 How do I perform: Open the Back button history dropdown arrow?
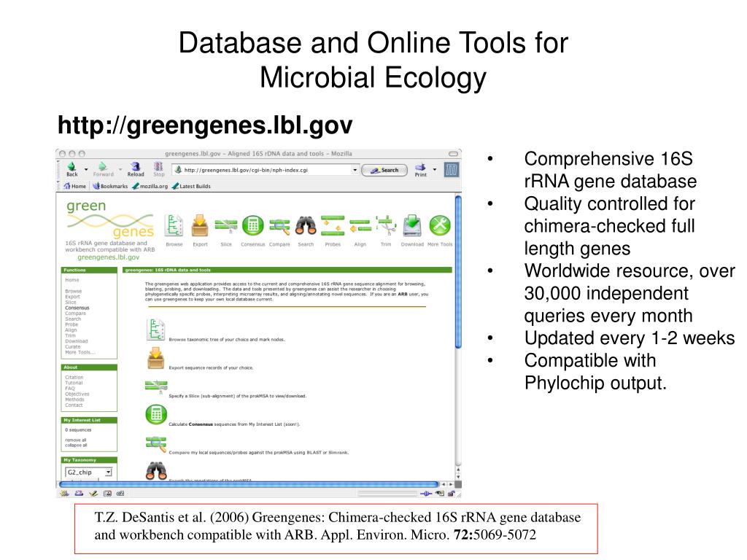86,169
